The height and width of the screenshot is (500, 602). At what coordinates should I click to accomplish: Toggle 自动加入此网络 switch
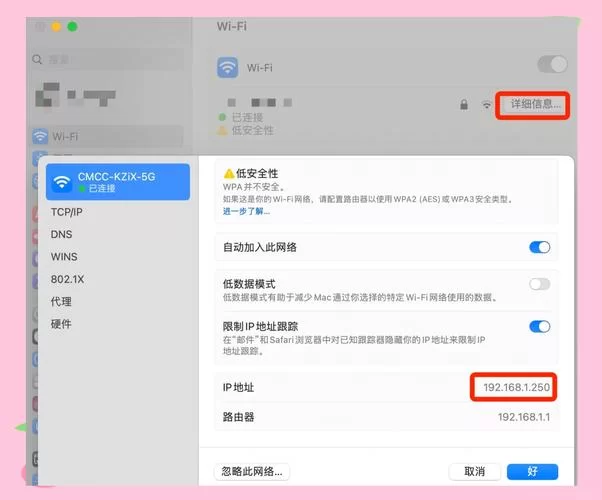539,247
